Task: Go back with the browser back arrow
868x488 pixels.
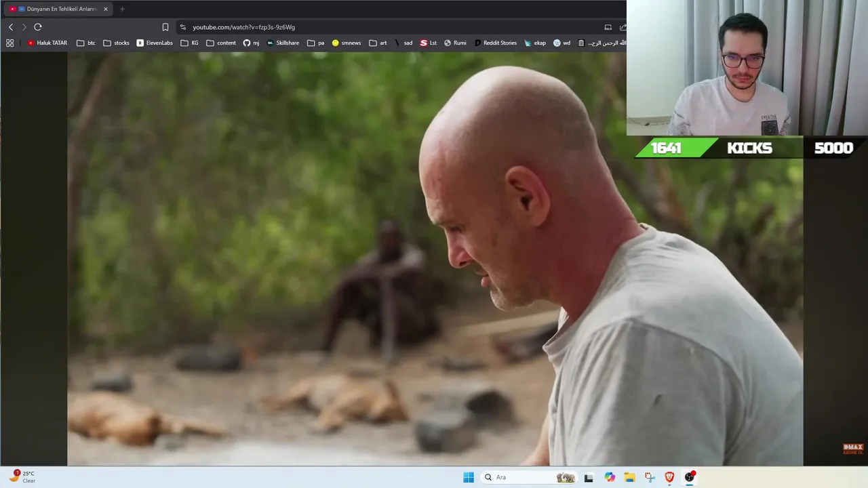Action: 11,27
